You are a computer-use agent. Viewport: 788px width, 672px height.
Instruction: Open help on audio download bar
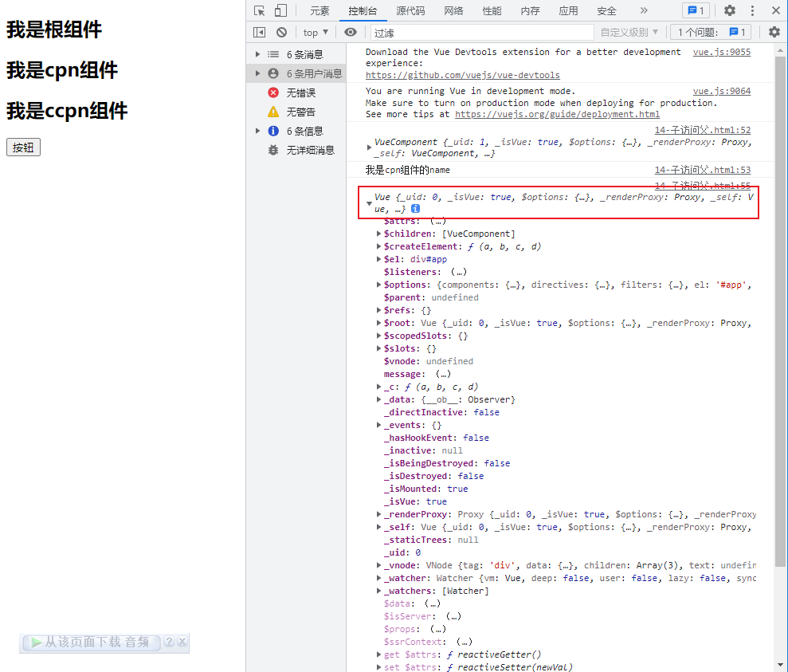click(170, 642)
